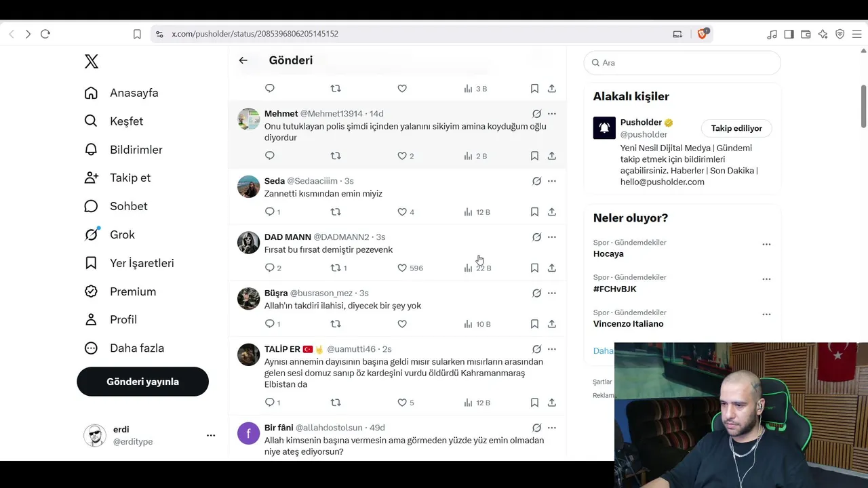Screen dimensions: 868x488
Task: Reply to TALİP ER's post
Action: [x=270, y=403]
